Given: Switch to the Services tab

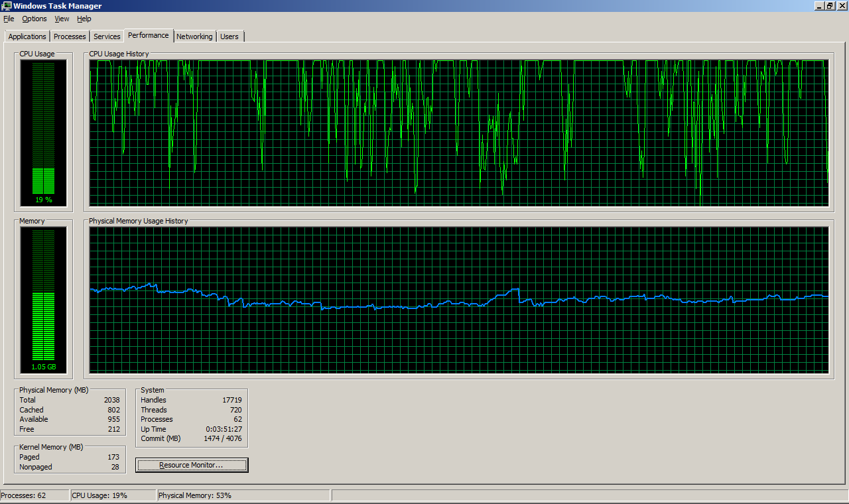Looking at the screenshot, I should coord(107,36).
